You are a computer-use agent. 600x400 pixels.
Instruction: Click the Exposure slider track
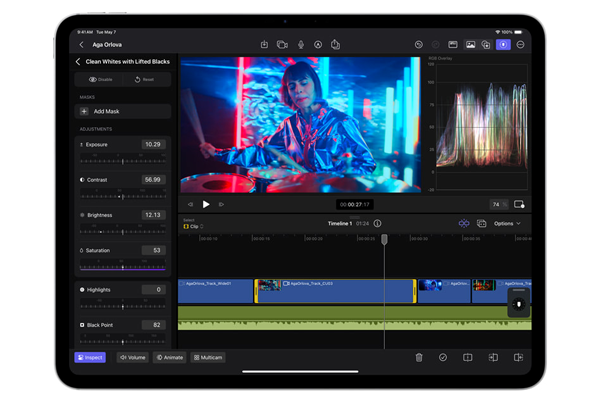coord(123,161)
